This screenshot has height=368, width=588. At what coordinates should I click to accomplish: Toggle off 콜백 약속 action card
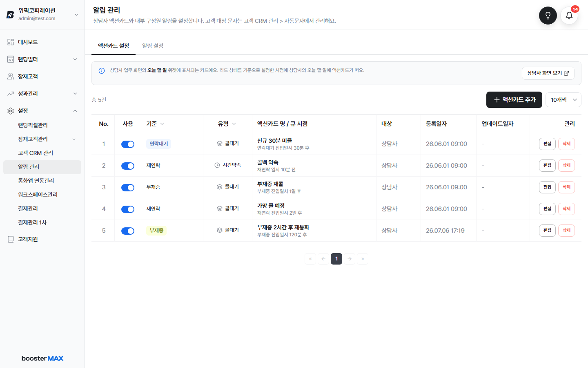click(x=128, y=166)
